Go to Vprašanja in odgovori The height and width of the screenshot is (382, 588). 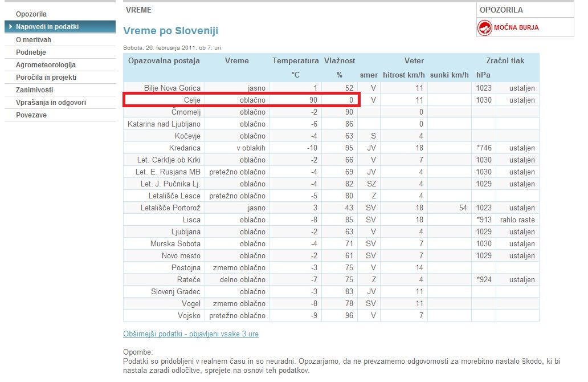click(x=51, y=103)
